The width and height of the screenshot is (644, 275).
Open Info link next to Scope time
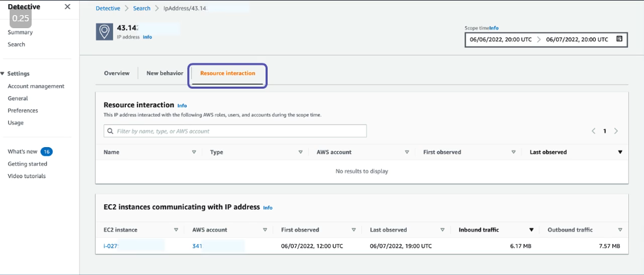pyautogui.click(x=494, y=28)
